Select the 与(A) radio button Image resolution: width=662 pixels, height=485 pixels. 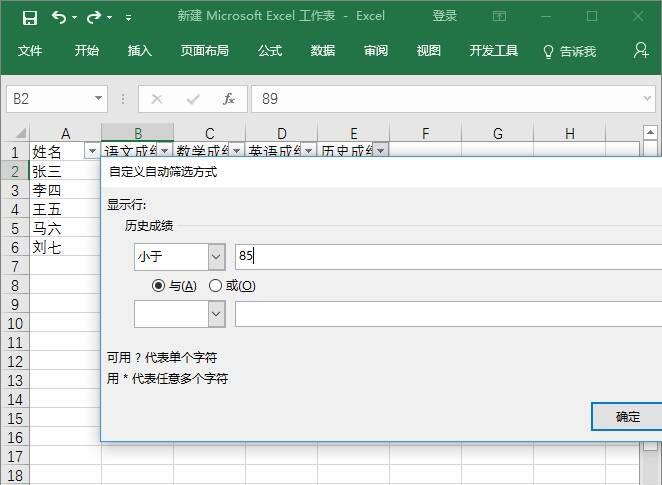click(x=158, y=286)
